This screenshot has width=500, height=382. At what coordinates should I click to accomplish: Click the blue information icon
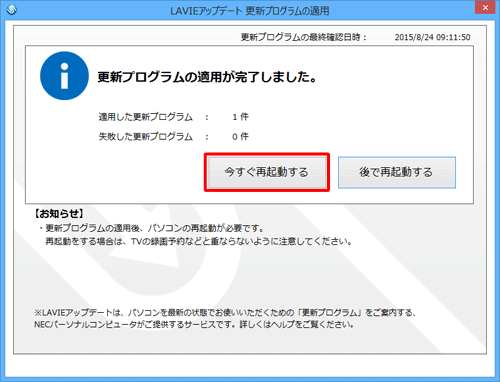click(64, 76)
